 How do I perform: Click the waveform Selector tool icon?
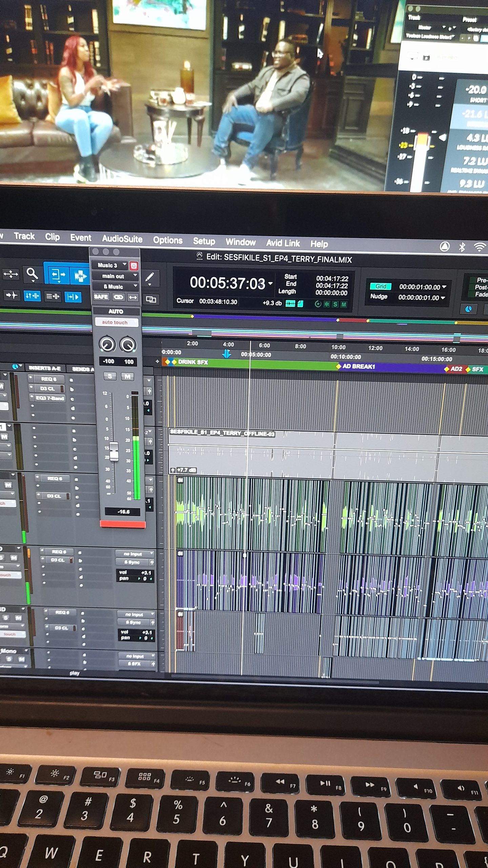point(80,276)
